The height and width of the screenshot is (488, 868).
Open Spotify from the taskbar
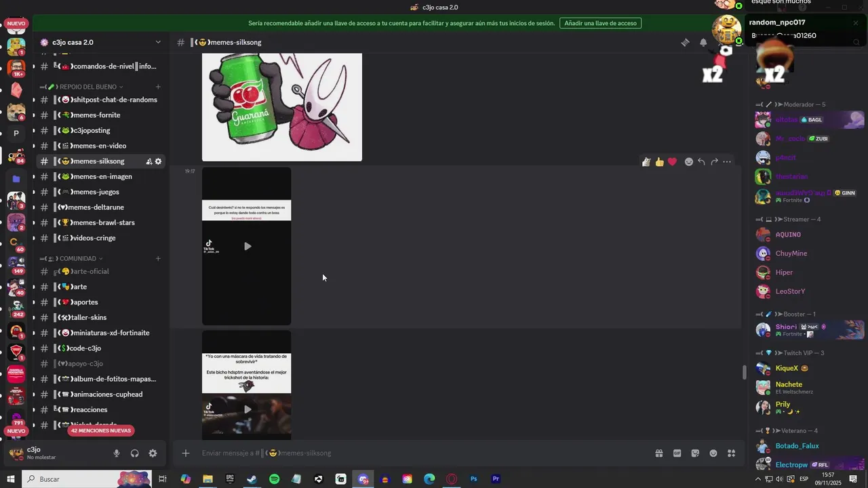[x=274, y=479]
